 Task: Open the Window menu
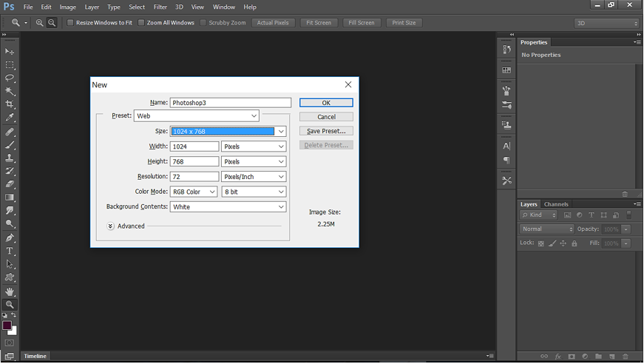click(x=224, y=7)
